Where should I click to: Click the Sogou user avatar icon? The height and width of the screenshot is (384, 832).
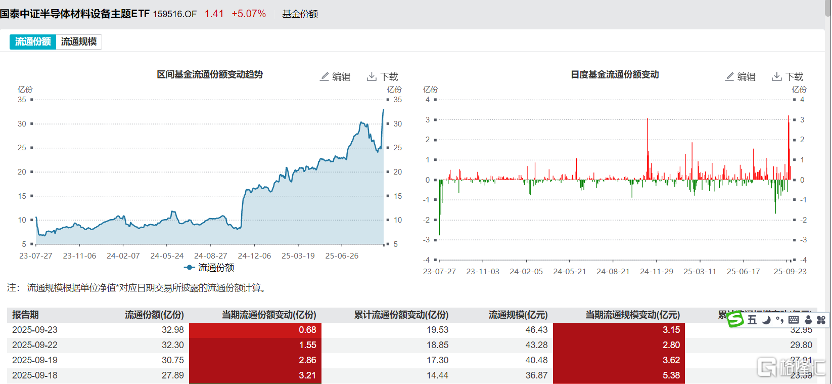click(x=808, y=319)
